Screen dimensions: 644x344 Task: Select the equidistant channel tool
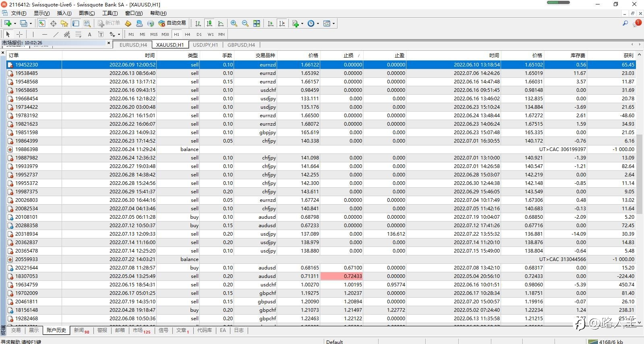point(67,34)
